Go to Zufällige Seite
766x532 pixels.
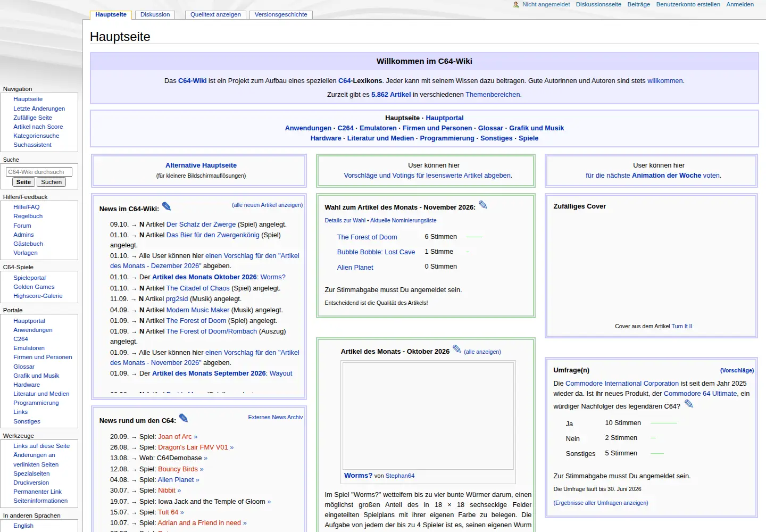tap(32, 118)
